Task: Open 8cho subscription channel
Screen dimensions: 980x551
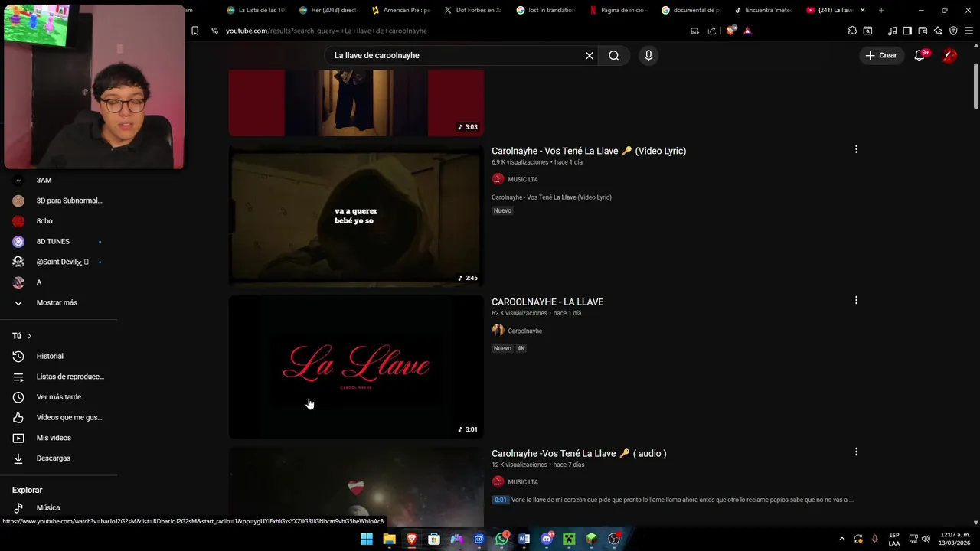Action: (x=44, y=221)
